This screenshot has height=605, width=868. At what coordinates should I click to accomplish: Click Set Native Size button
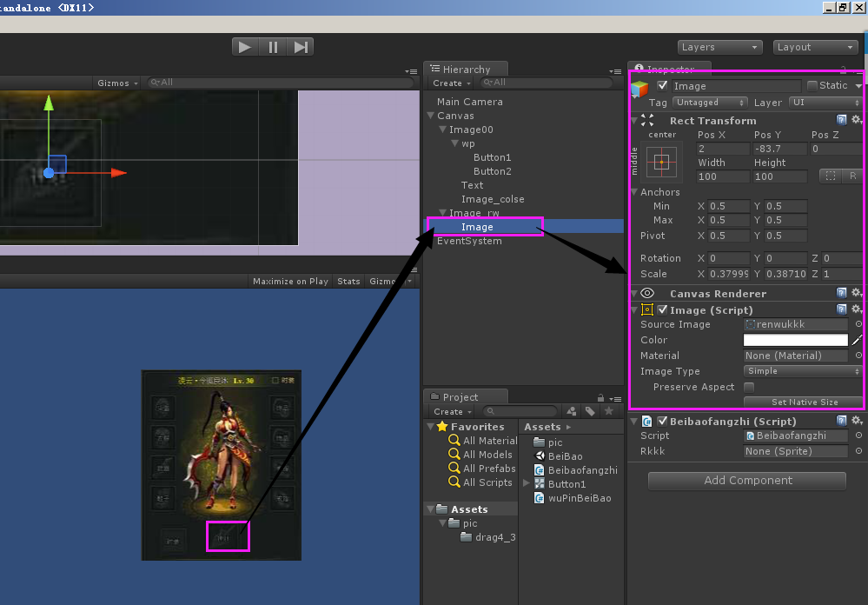click(804, 402)
